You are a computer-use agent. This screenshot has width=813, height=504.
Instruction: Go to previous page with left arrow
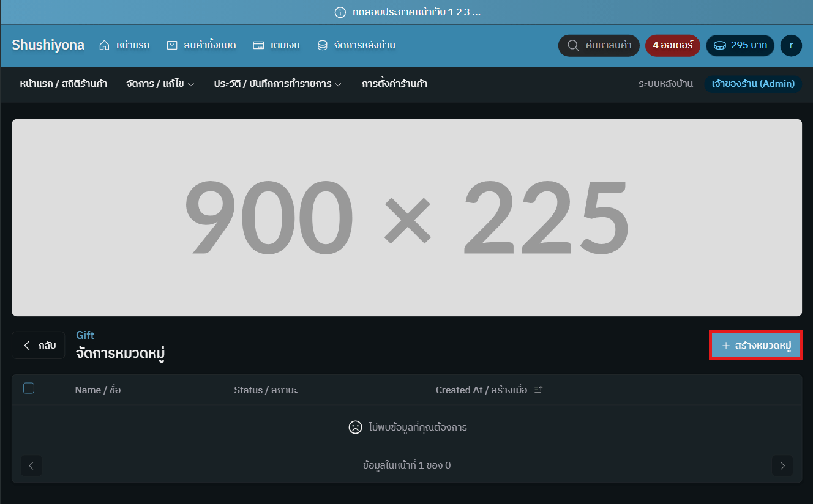tap(31, 465)
